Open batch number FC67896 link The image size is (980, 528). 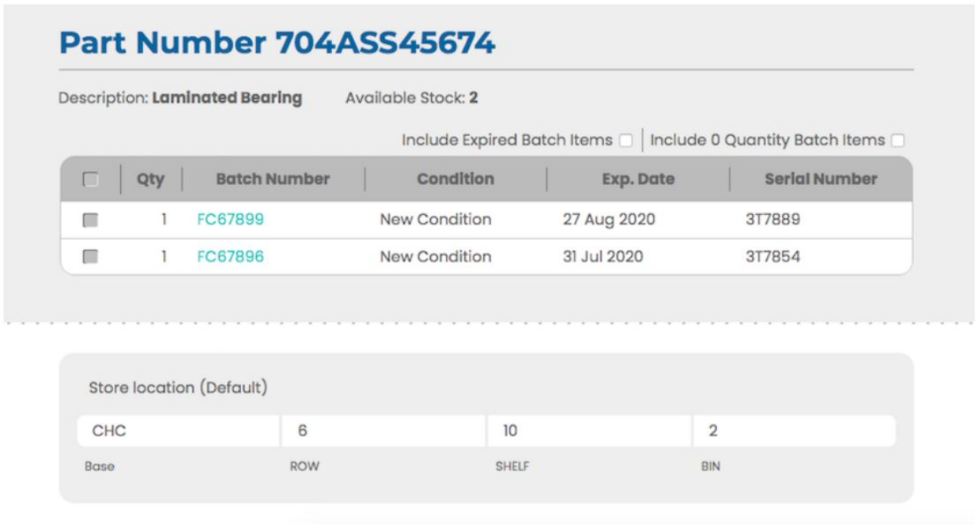point(230,257)
